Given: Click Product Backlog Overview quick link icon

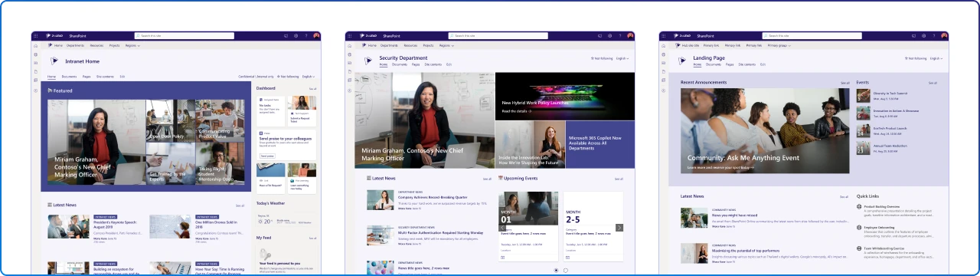Looking at the screenshot, I should [859, 206].
